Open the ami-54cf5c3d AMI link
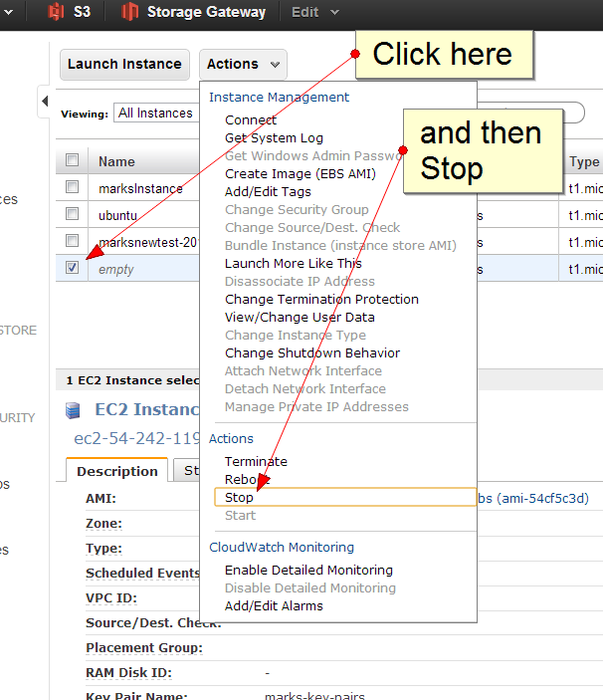Image resolution: width=603 pixels, height=700 pixels. coord(533,498)
